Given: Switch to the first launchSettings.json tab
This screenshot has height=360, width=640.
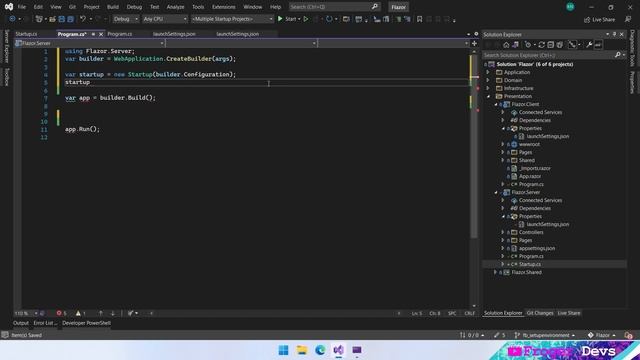Looking at the screenshot, I should pyautogui.click(x=174, y=34).
